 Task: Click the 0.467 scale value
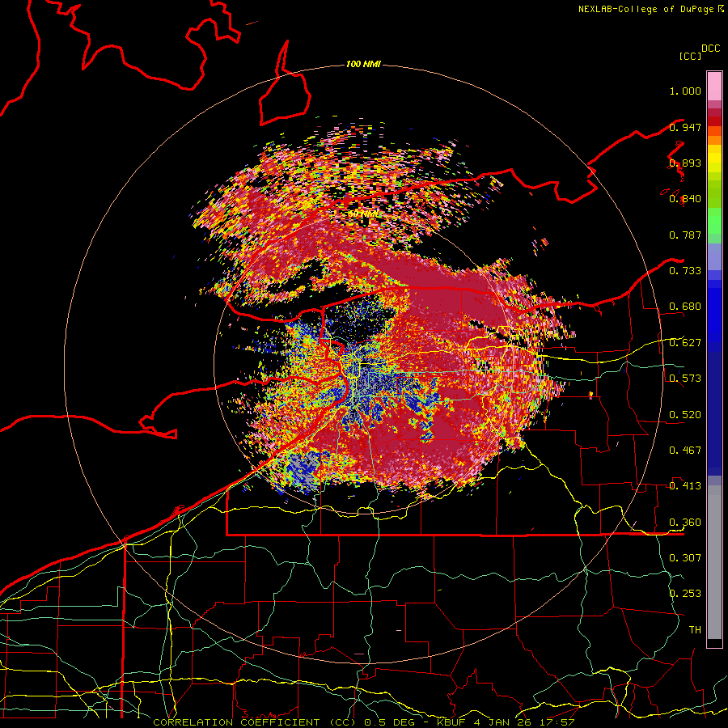(685, 450)
